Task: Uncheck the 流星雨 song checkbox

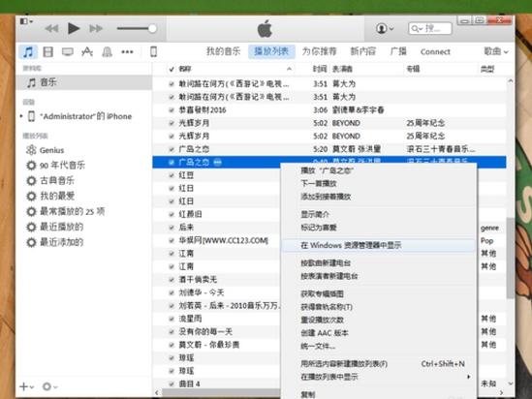Action: pos(172,319)
